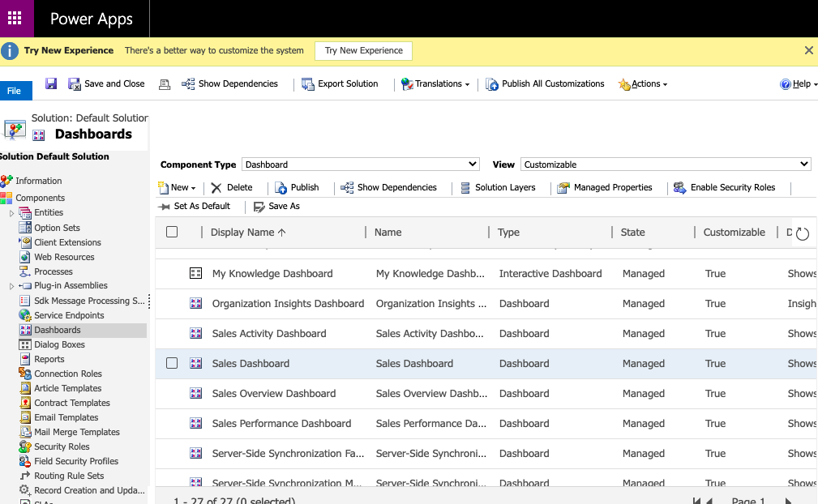
Task: Click Set As Default
Action: [x=194, y=207]
